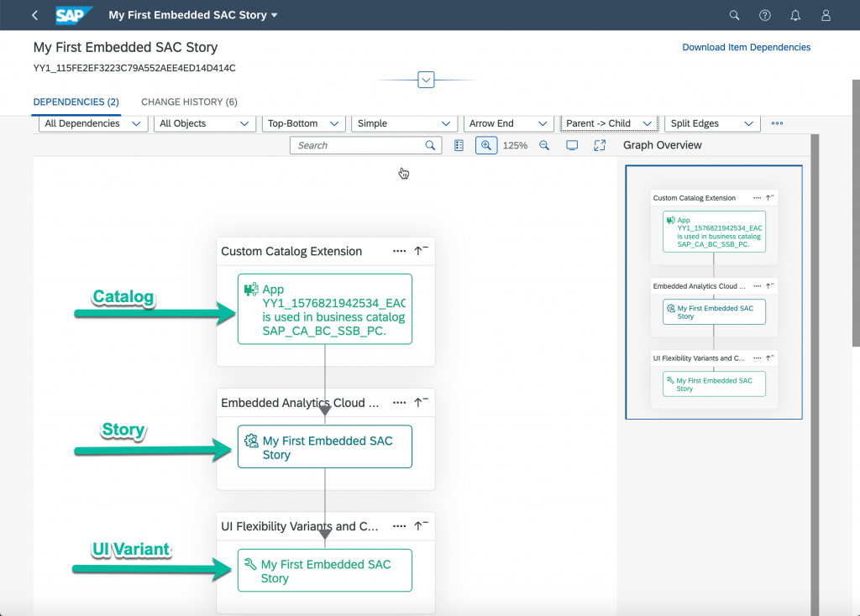The image size is (860, 616).
Task: Select the App YY1_1576821942534_EAC catalog node
Action: tap(325, 309)
